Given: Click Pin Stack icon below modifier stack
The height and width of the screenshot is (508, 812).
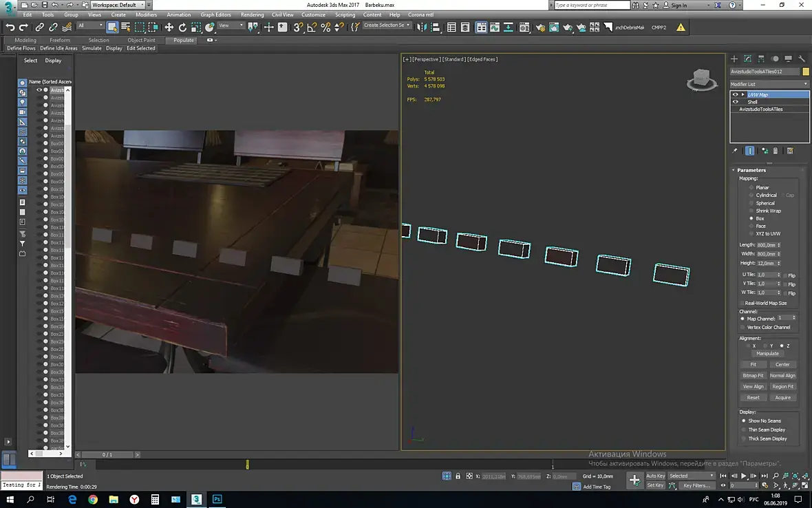Looking at the screenshot, I should [734, 151].
